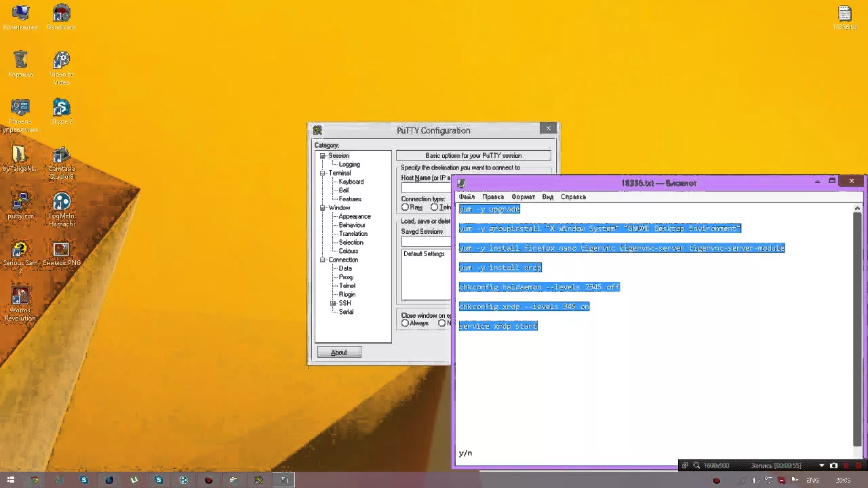The image size is (868, 488).
Task: Open the Файл menu in Notepad
Action: click(467, 197)
